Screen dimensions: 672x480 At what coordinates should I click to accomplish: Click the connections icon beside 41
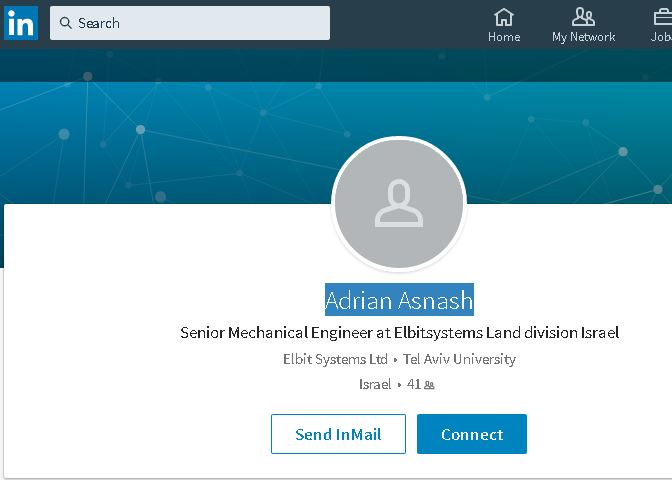pyautogui.click(x=429, y=385)
